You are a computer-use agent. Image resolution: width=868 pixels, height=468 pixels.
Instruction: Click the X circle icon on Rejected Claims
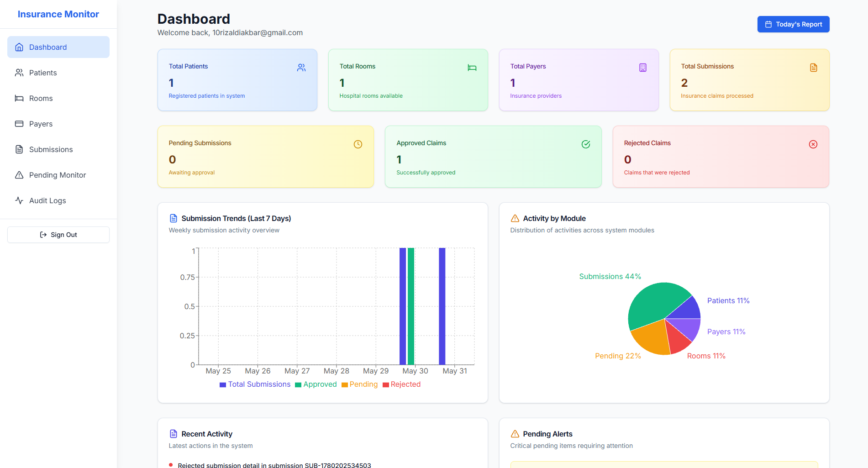point(813,144)
